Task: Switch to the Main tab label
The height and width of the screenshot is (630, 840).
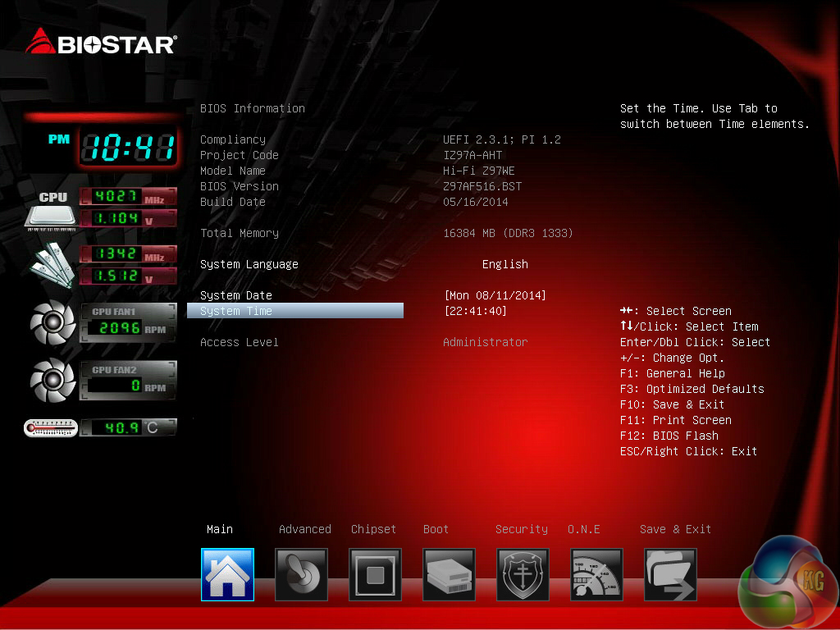Action: point(220,529)
